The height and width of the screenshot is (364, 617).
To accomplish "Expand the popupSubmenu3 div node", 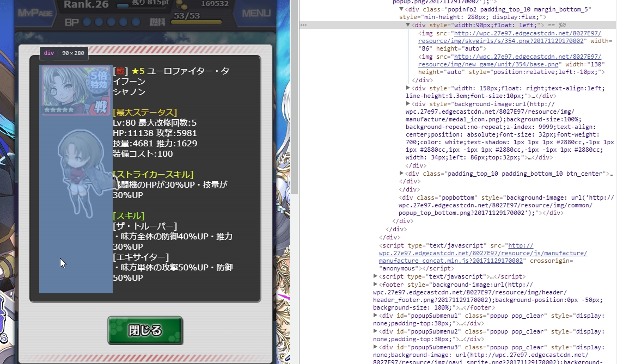I will (x=375, y=347).
